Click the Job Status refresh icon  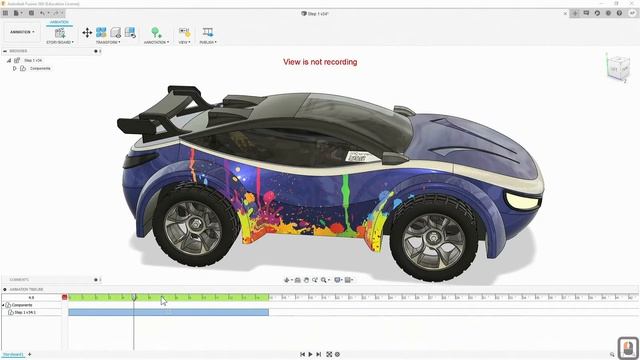point(597,13)
